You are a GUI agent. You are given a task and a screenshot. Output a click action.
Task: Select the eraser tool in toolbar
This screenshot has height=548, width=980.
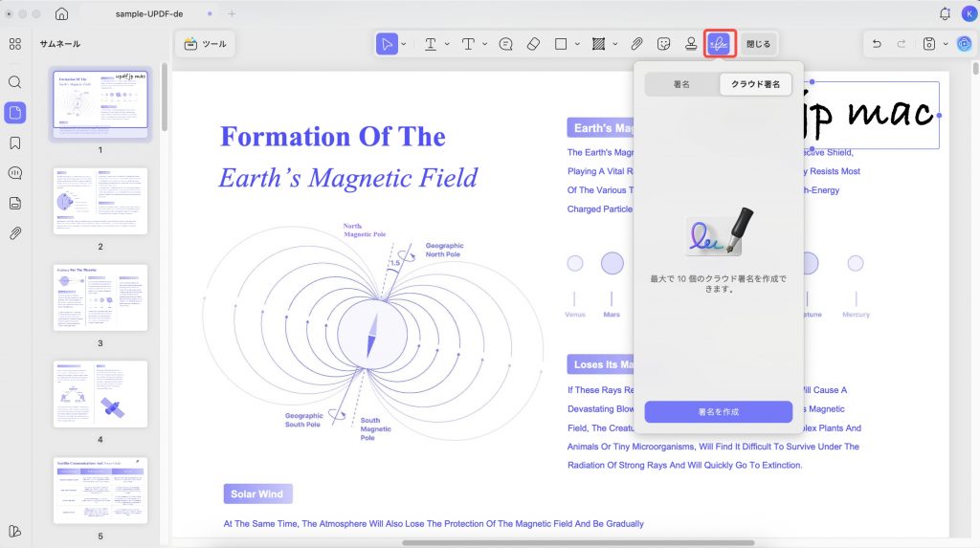[x=533, y=44]
